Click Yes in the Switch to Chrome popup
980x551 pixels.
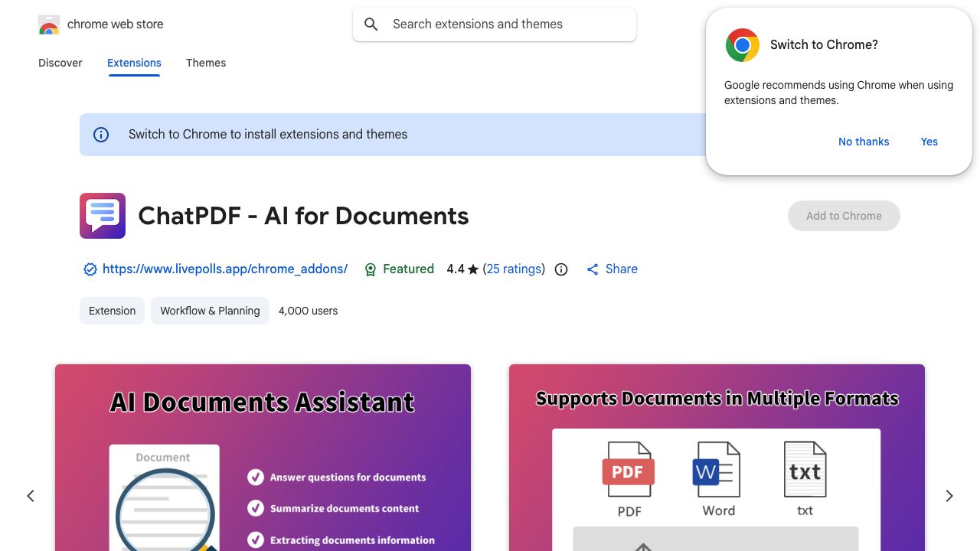[x=929, y=142]
